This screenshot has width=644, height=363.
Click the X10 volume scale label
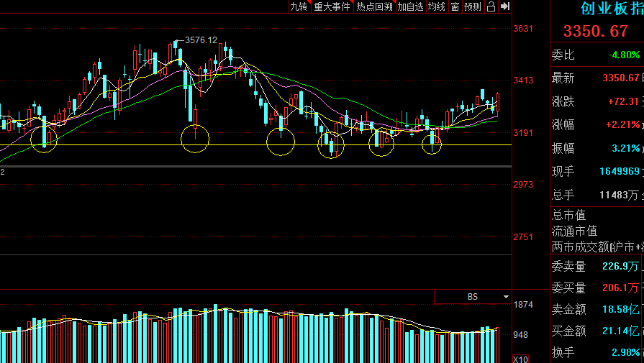tap(522, 358)
